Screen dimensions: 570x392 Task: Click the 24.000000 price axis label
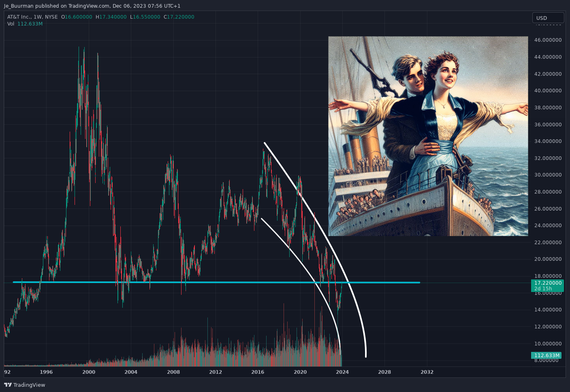(x=548, y=226)
